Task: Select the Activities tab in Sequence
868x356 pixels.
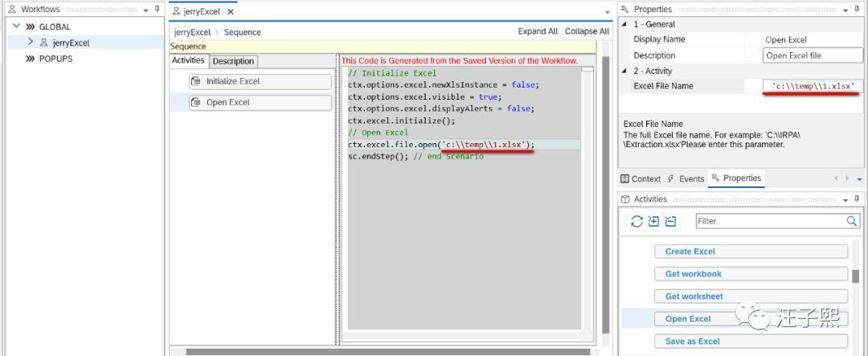Action: 188,61
